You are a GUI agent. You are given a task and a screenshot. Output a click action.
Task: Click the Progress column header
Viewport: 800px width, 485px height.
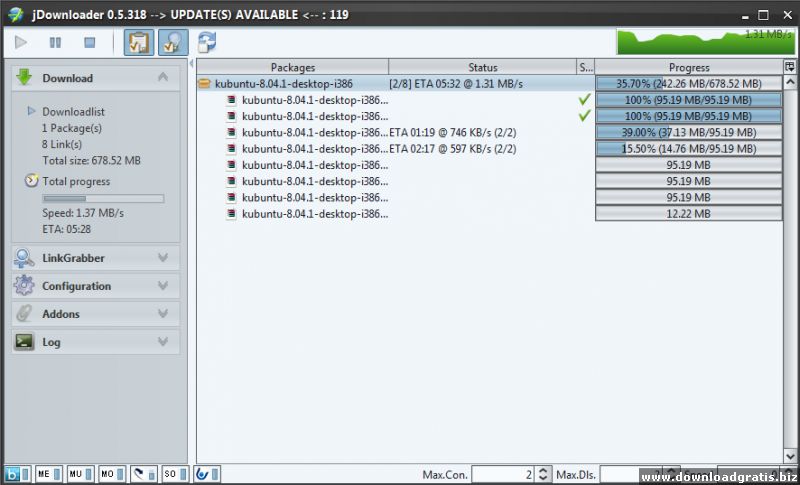click(689, 67)
